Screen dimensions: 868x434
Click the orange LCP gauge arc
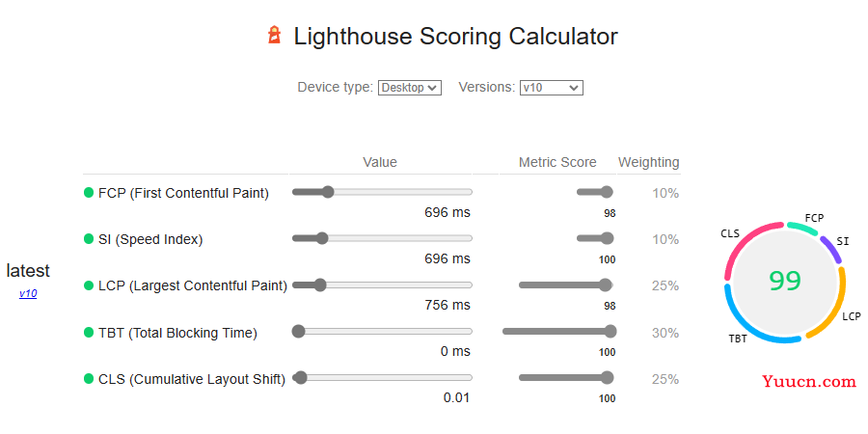pyautogui.click(x=830, y=308)
